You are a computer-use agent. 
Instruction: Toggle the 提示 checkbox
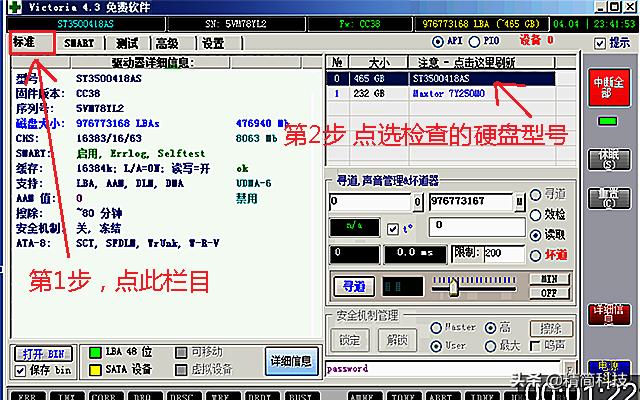[600, 43]
